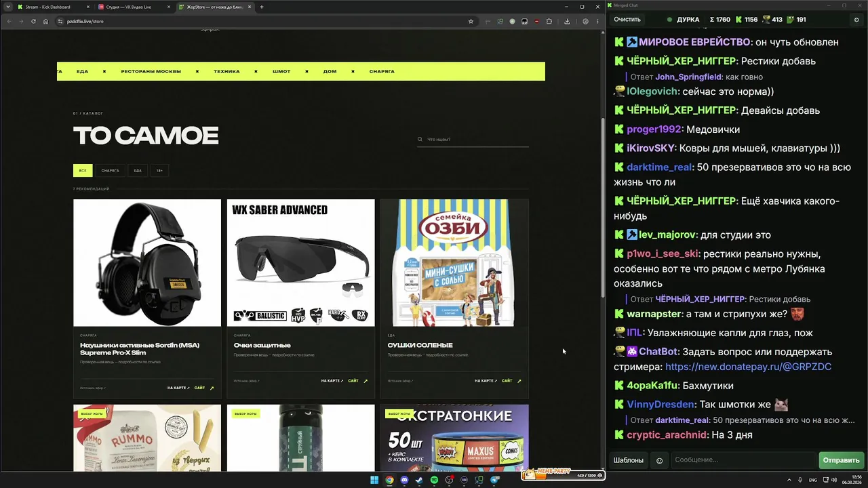Select the ВСЕ catalog filter
Screen dimensions: 868x488
(83, 171)
